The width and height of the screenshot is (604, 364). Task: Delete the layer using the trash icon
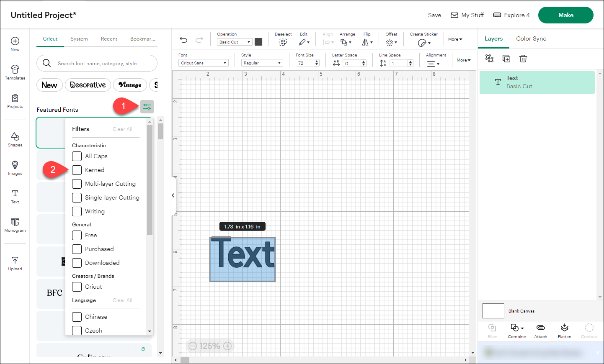pos(523,59)
